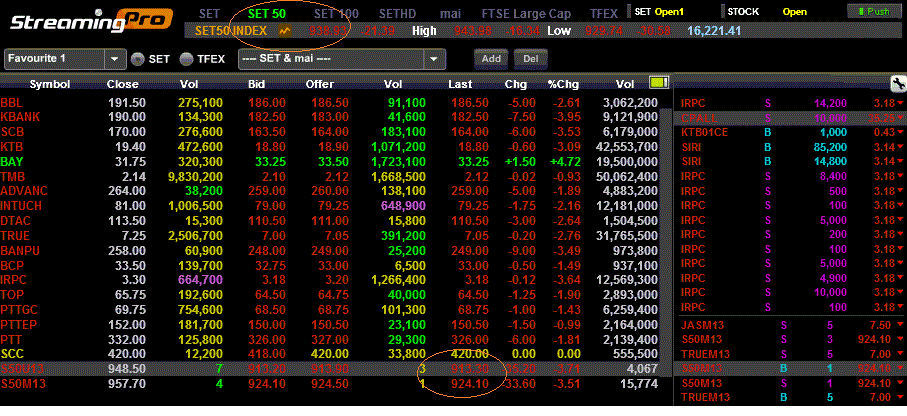907x416 pixels.
Task: Select the BCP symbol
Action: pyautogui.click(x=12, y=266)
